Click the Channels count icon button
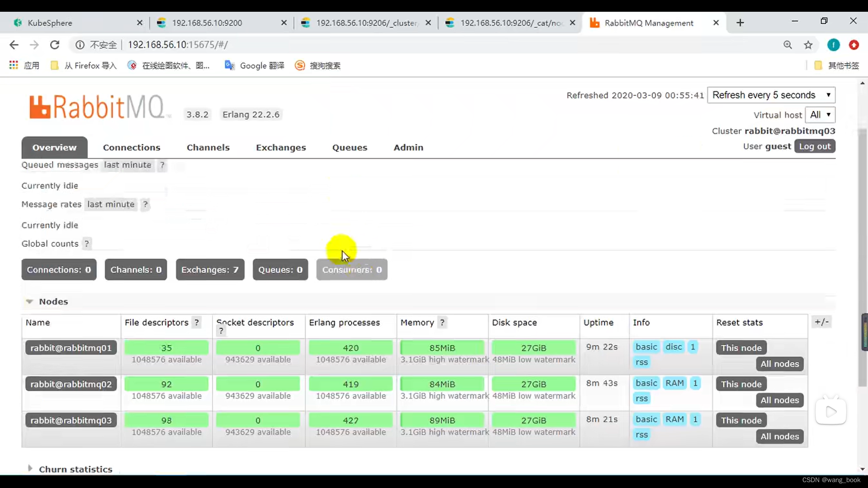This screenshot has height=488, width=868. click(x=136, y=269)
